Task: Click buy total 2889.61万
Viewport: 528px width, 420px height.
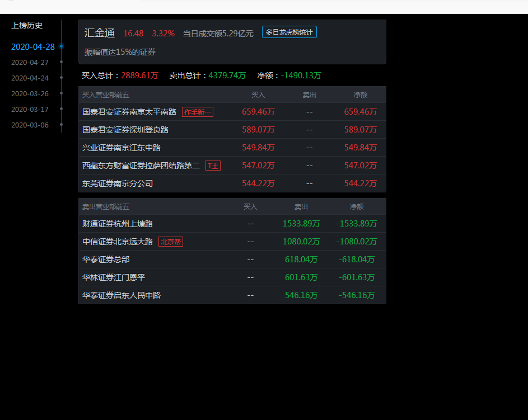Action: tap(140, 75)
